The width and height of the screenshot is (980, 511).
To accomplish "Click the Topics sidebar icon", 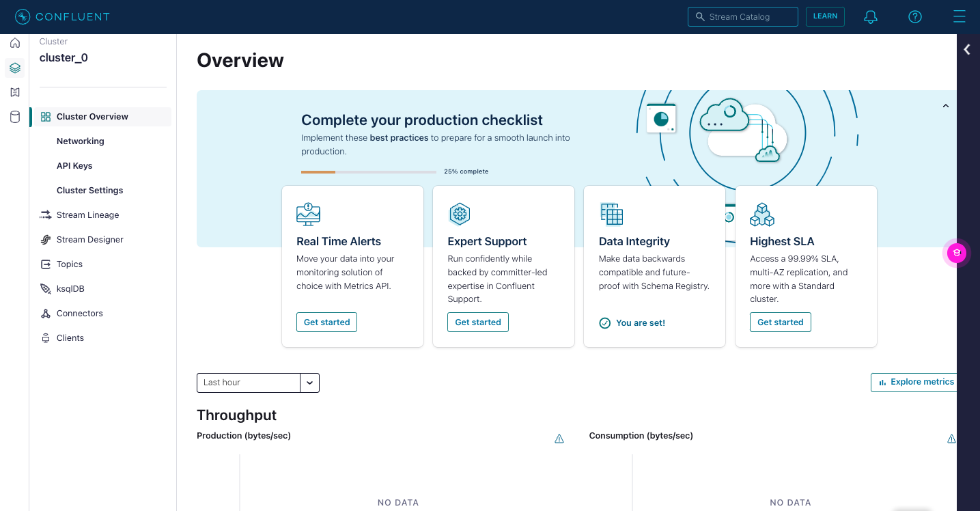I will 46,264.
